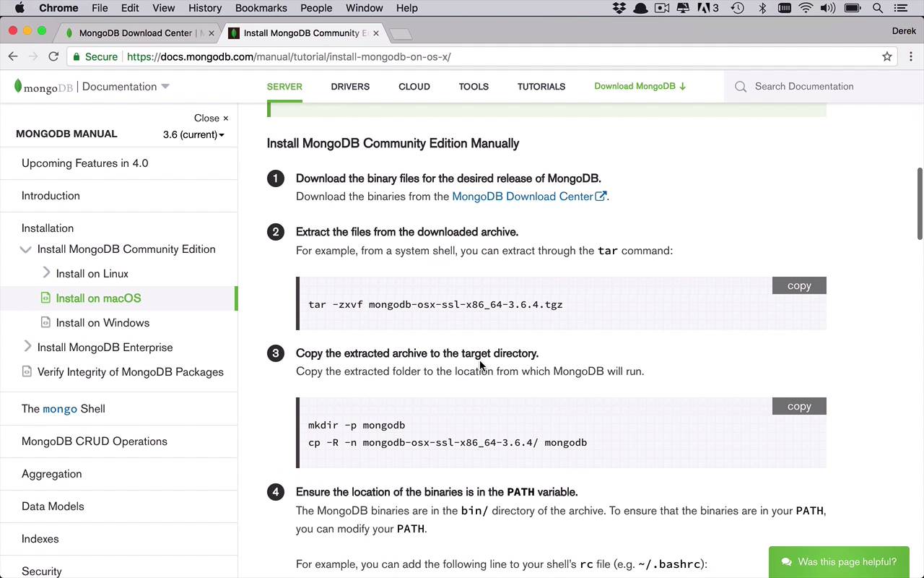Click the battery status icon

[853, 8]
